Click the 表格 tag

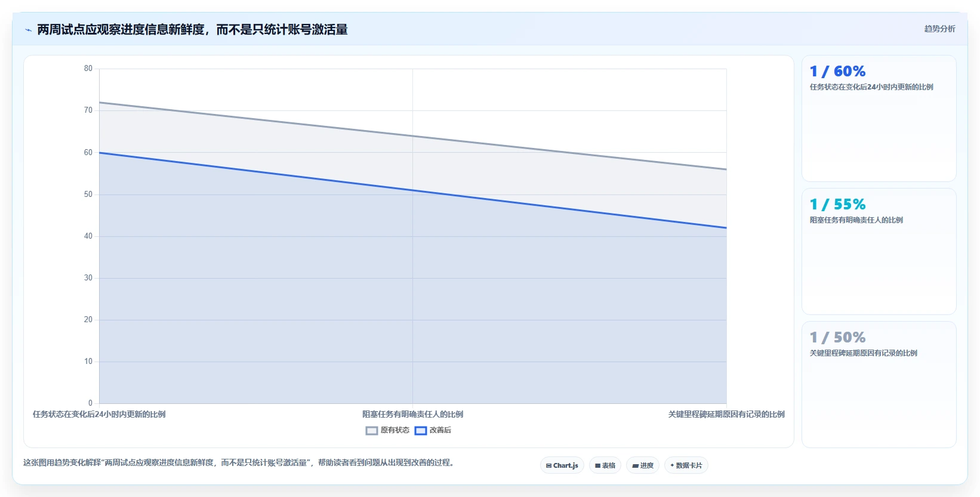pos(605,465)
